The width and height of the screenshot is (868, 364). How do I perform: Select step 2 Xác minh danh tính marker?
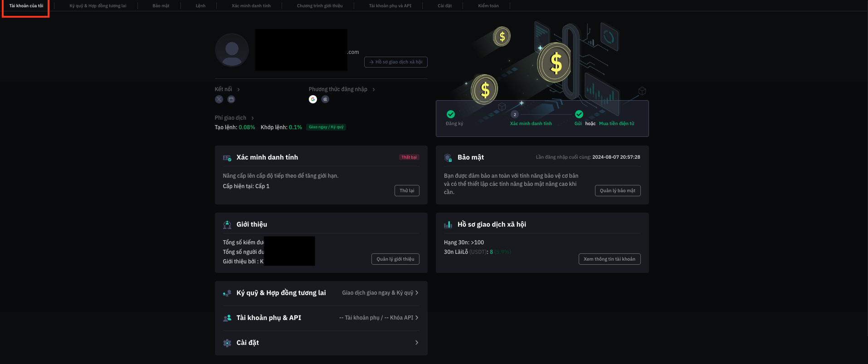point(515,114)
